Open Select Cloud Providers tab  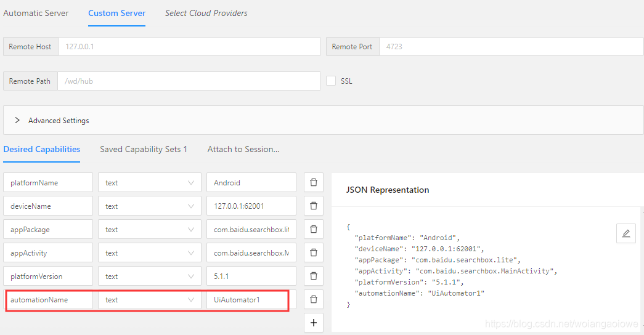click(206, 13)
